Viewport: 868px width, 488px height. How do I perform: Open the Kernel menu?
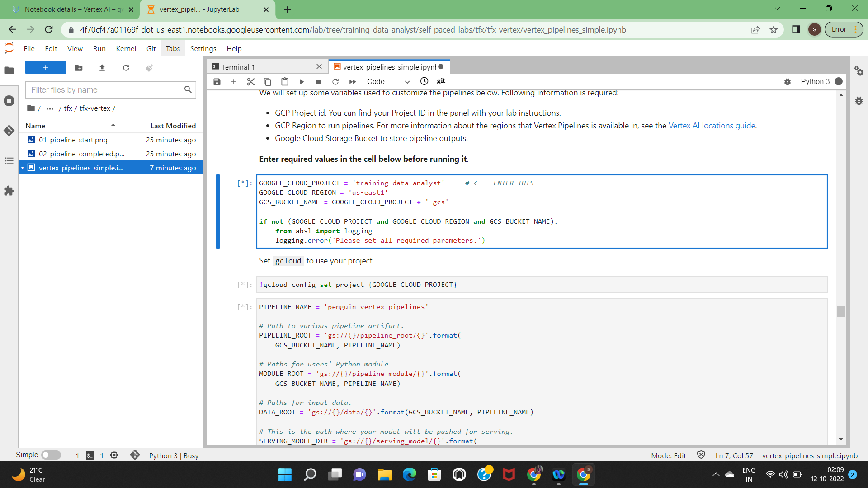click(x=126, y=48)
